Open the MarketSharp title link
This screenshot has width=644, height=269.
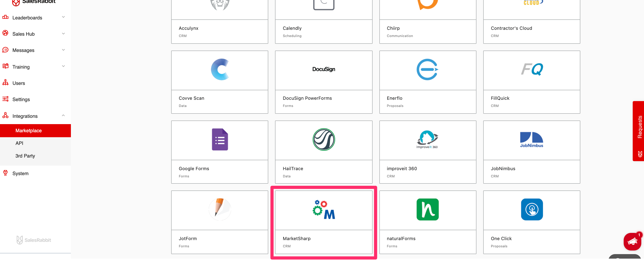tap(296, 239)
